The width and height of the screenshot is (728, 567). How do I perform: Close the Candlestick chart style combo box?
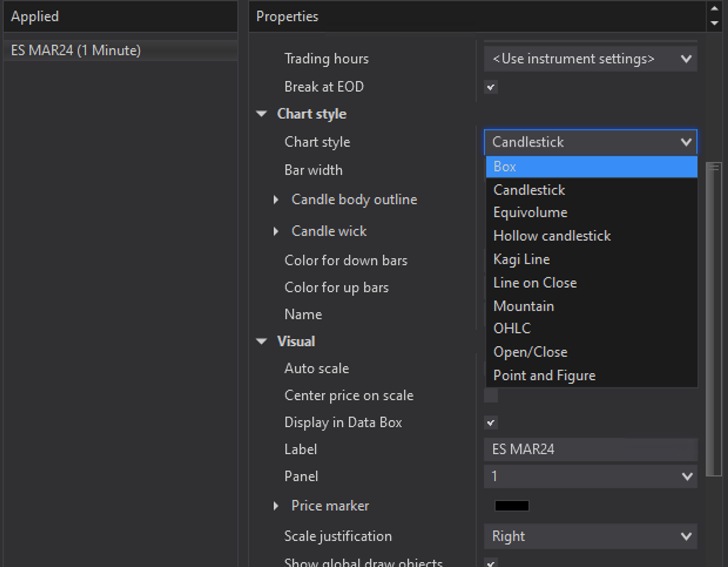[686, 142]
